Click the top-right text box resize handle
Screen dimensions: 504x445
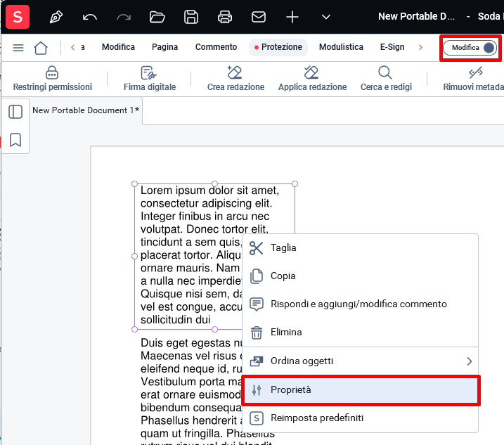point(295,184)
